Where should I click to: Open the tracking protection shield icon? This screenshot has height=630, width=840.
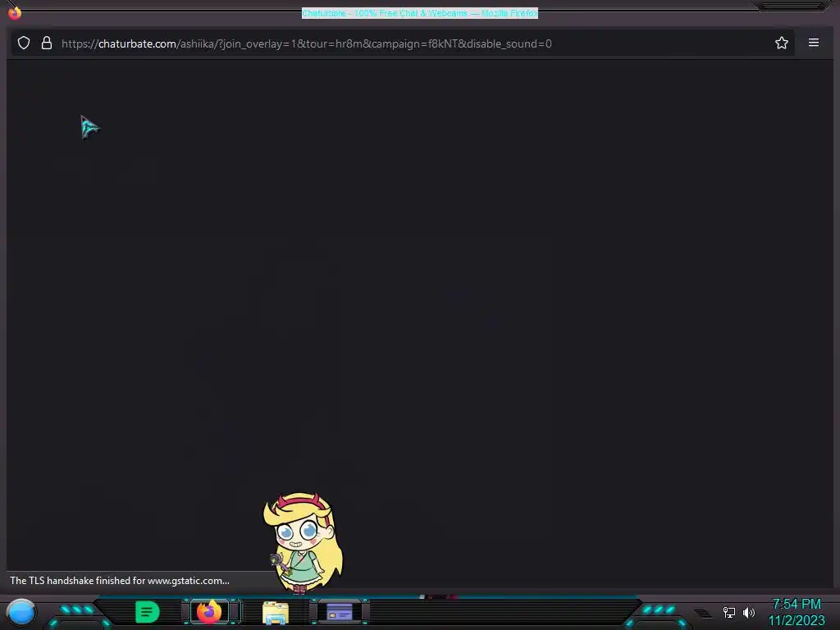(24, 43)
